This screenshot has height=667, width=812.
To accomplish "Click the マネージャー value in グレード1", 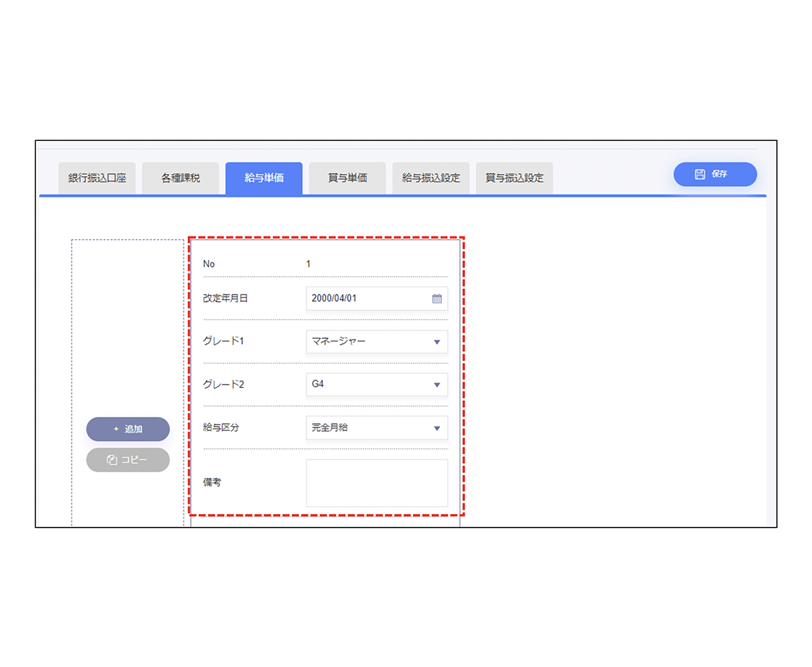I will 338,341.
